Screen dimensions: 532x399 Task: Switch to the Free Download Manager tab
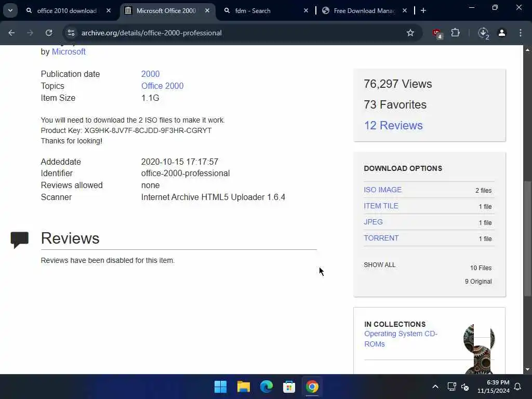pos(364,11)
